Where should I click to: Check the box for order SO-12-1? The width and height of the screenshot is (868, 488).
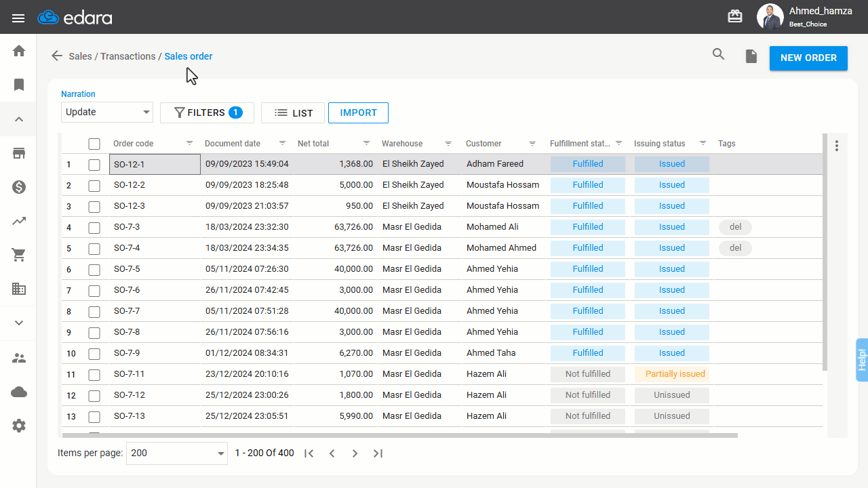pyautogui.click(x=94, y=165)
